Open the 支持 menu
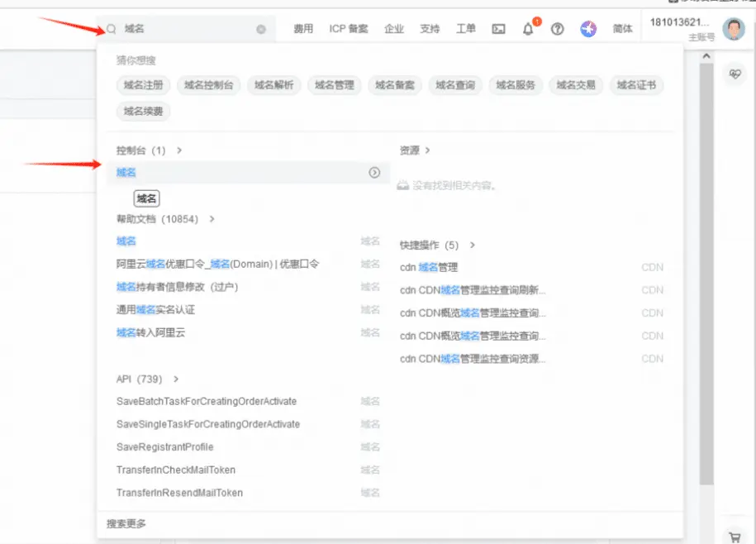The width and height of the screenshot is (756, 544). pyautogui.click(x=430, y=29)
